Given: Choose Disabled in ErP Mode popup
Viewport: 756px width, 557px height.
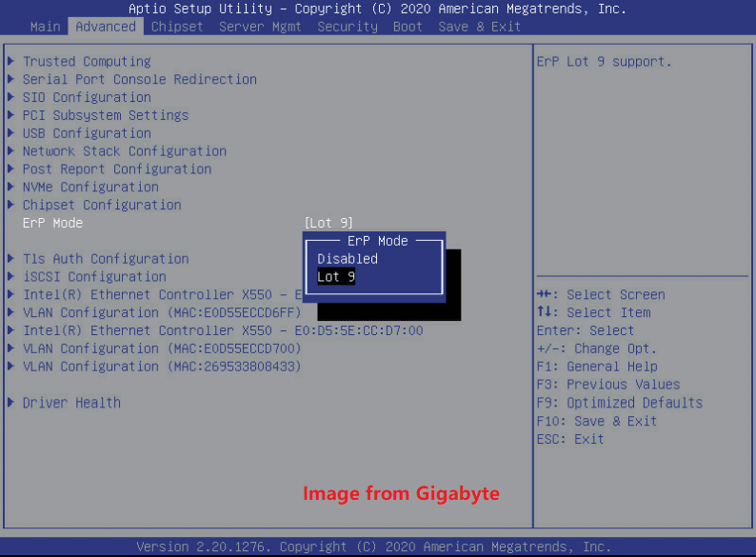Looking at the screenshot, I should tap(348, 259).
